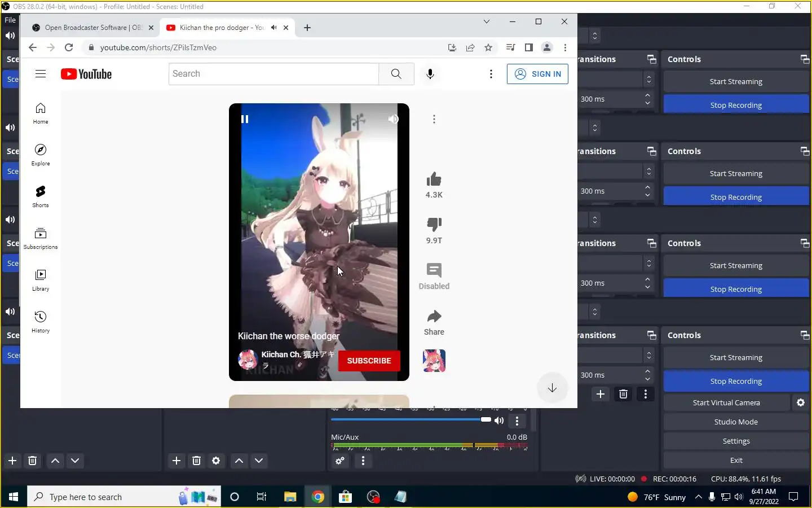This screenshot has width=812, height=508.
Task: Click the bottom Stop Recording button
Action: tap(736, 381)
